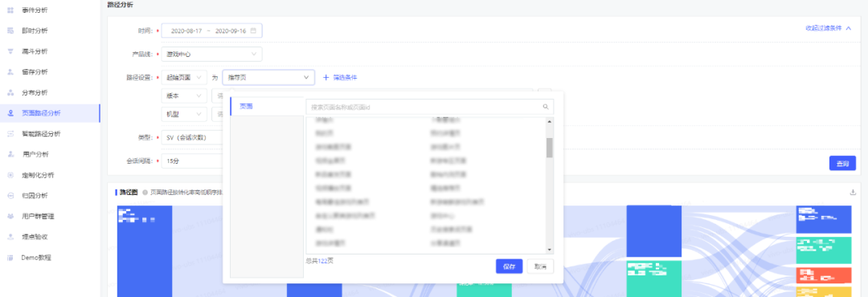Viewport: 868px width, 297px height.
Task: Expand the 游戏中心 product line dropdown
Action: (211, 55)
